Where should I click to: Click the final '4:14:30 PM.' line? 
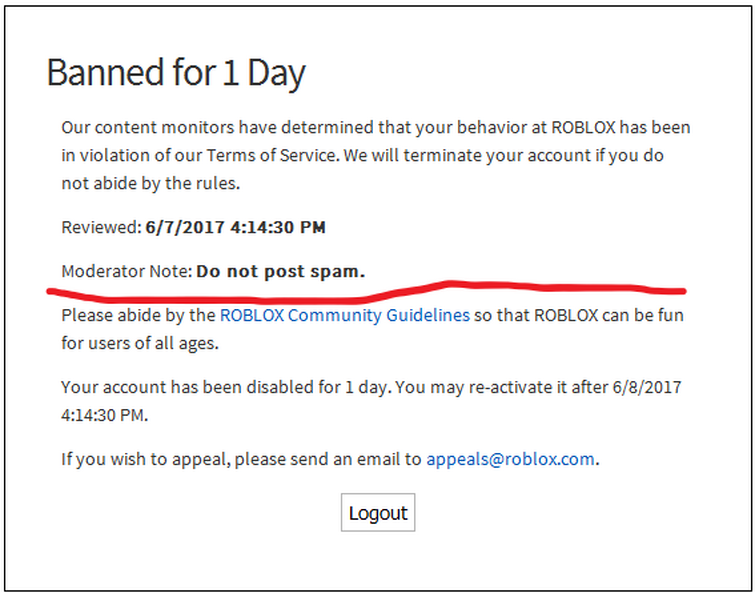[104, 415]
